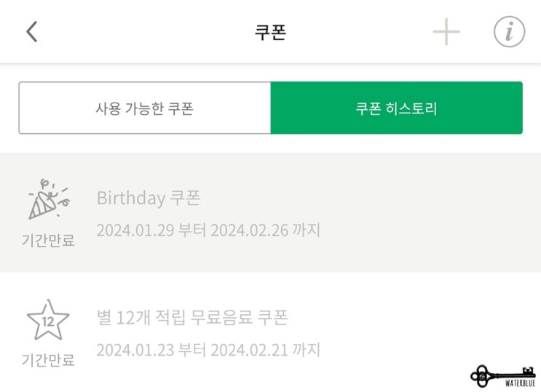This screenshot has width=541, height=392.
Task: Select the white free drink coupon row
Action: point(271,332)
